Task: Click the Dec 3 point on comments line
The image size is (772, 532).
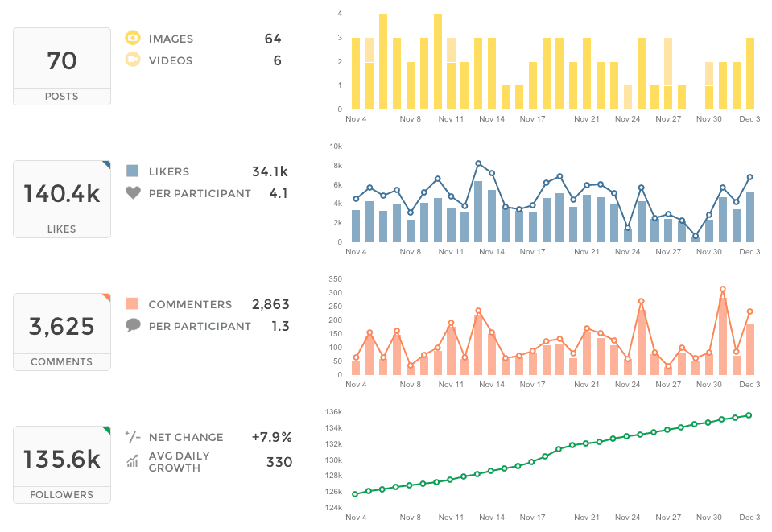Action: click(x=749, y=311)
